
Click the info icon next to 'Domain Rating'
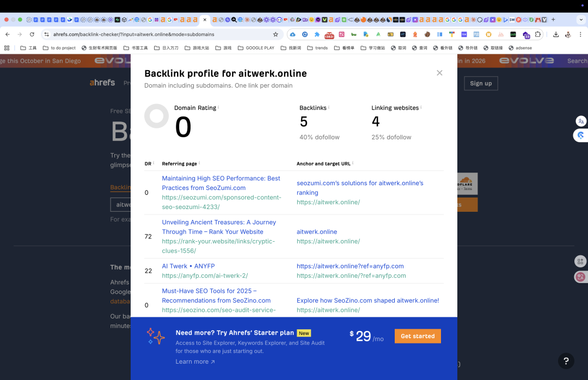[218, 107]
